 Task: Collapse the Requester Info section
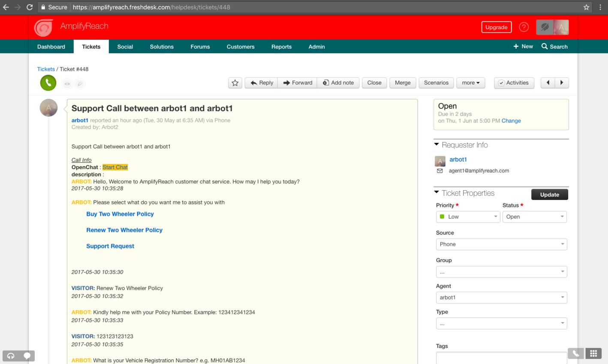tap(436, 144)
